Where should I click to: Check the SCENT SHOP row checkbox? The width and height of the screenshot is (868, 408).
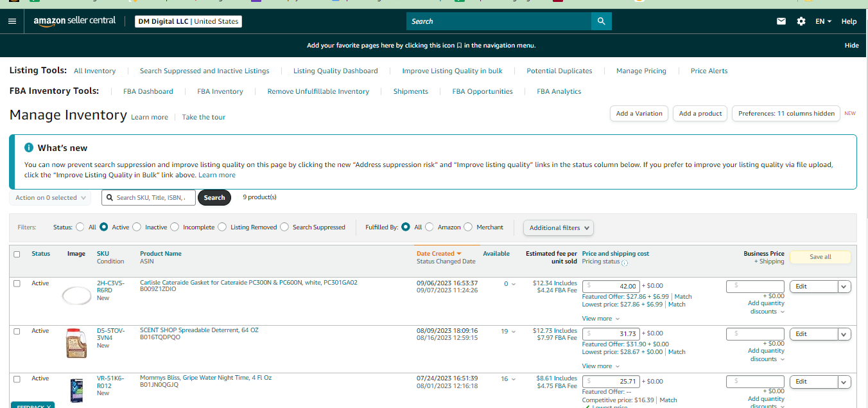tap(17, 331)
